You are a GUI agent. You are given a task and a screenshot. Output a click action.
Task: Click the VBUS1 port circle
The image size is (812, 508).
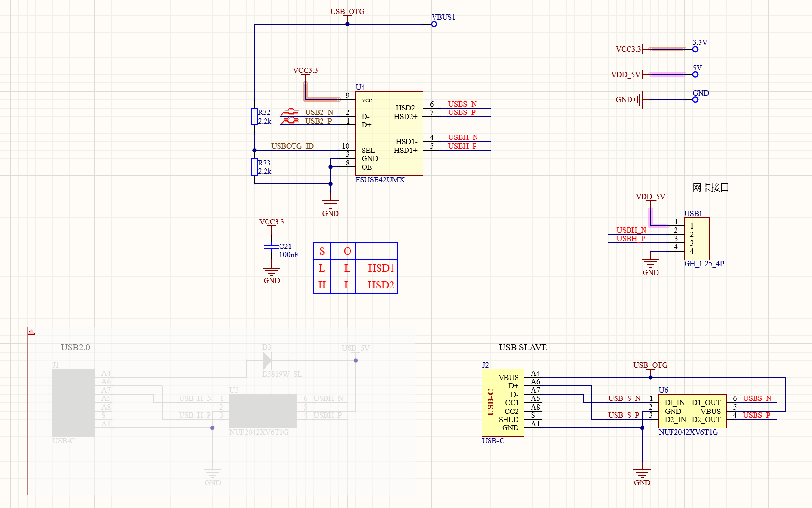tap(434, 24)
